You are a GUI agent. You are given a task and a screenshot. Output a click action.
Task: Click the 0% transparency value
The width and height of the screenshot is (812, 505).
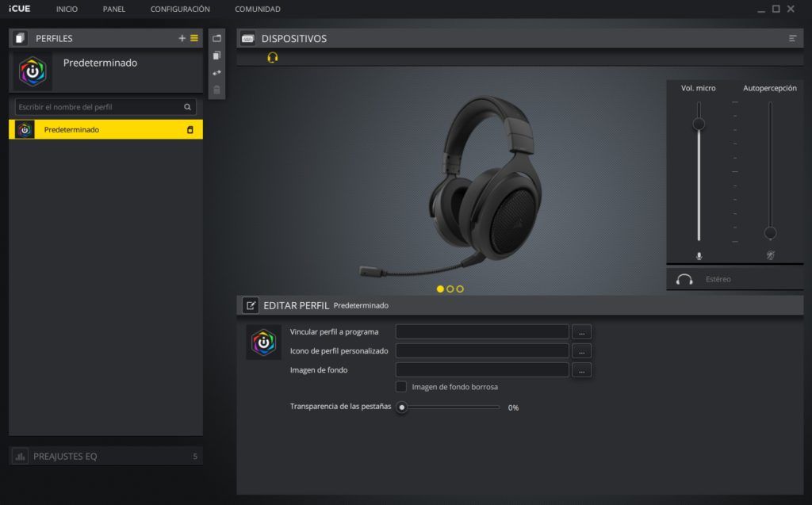coord(513,407)
